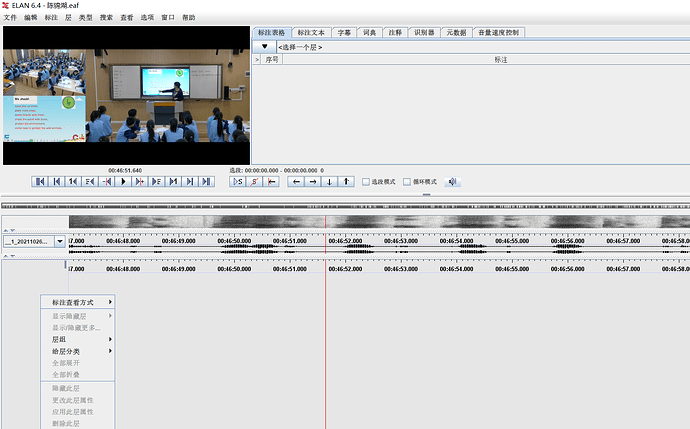Step one pixel forward button
Viewport: 690px width, 429px height.
tap(140, 181)
